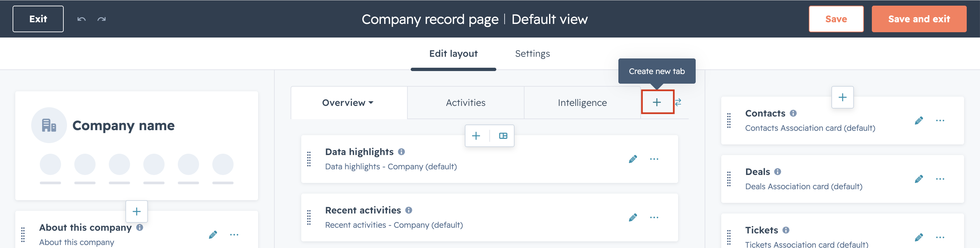Click the plus icon to create new tab
The image size is (980, 248).
tap(657, 102)
